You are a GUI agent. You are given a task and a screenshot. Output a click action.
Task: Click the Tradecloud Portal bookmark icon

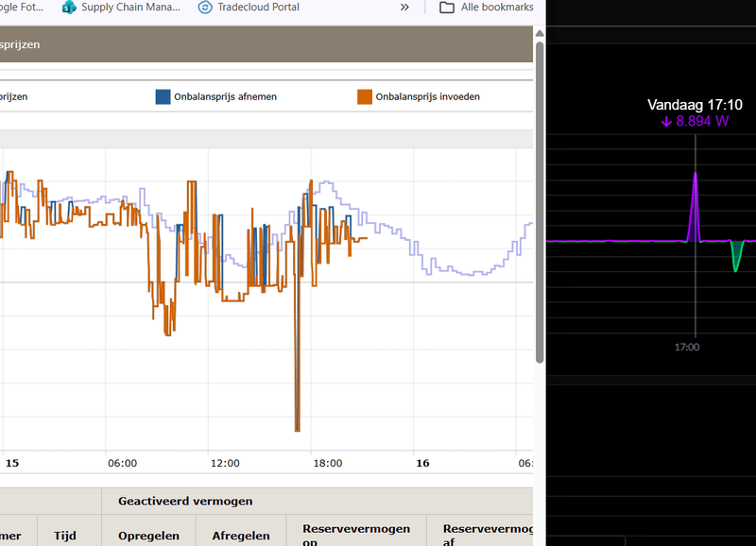[x=206, y=8]
